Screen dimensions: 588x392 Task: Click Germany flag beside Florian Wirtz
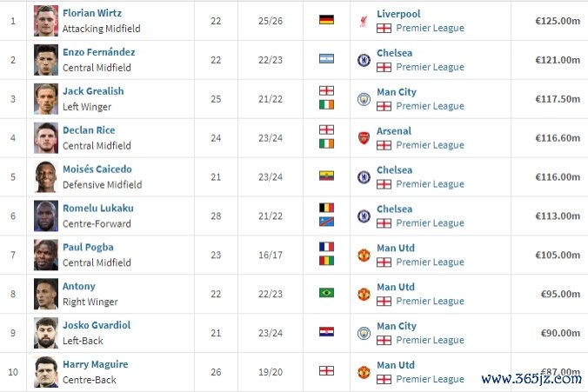327,19
